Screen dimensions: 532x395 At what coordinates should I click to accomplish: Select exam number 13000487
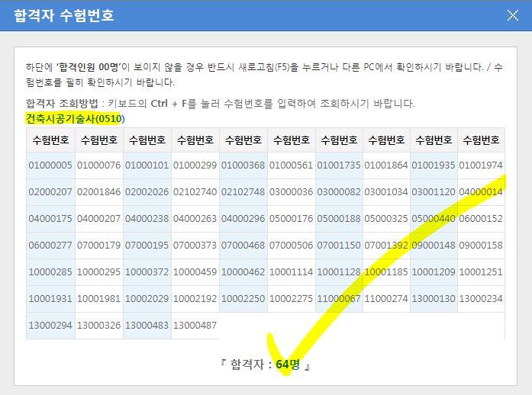[195, 326]
